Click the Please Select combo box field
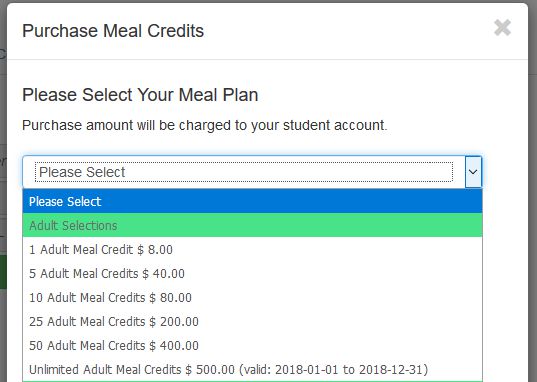The image size is (537, 382). [x=252, y=172]
